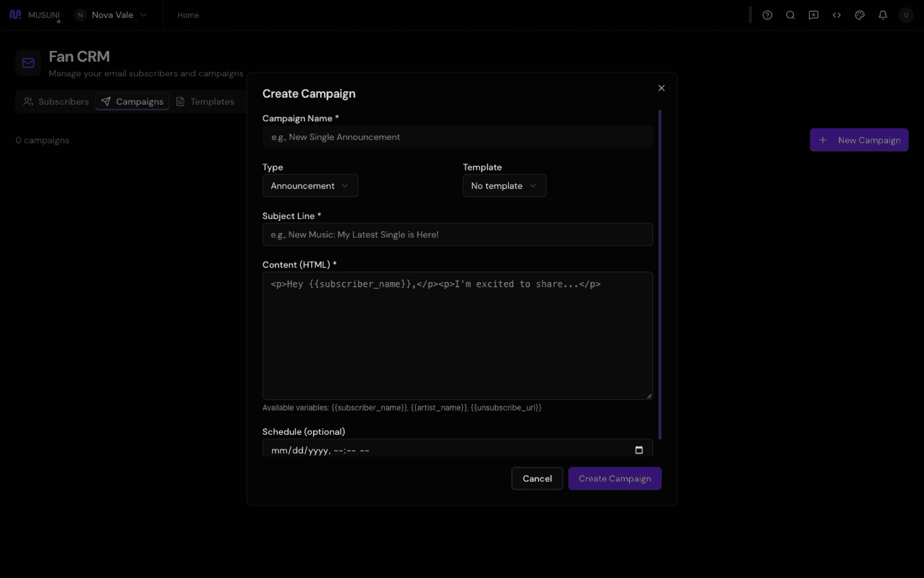Click into the Content HTML textarea
Viewport: 924px width, 578px height.
click(x=457, y=336)
